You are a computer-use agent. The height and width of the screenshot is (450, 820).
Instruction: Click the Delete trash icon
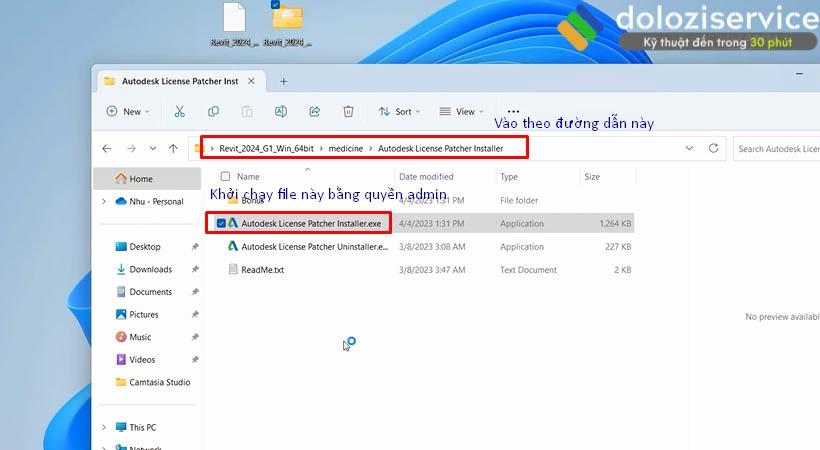pos(348,111)
